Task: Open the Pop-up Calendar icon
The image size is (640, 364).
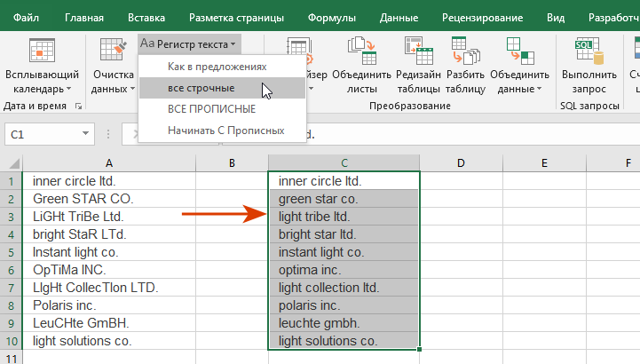Action: tap(42, 51)
